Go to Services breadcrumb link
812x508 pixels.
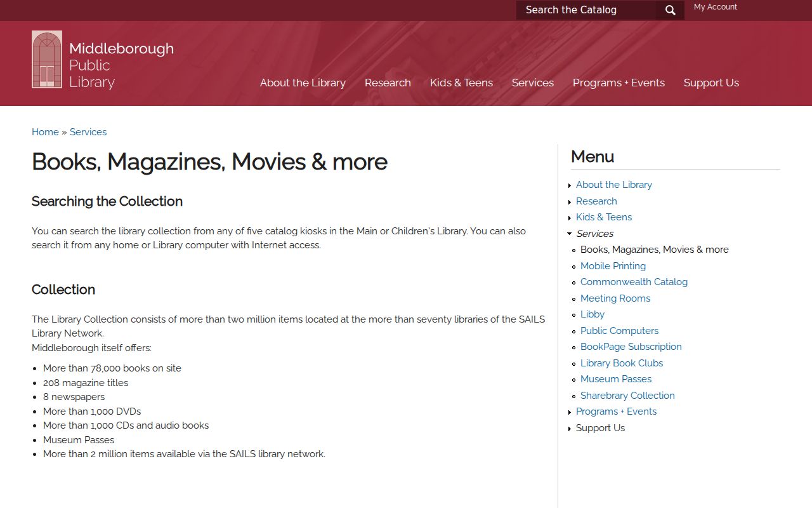88,132
